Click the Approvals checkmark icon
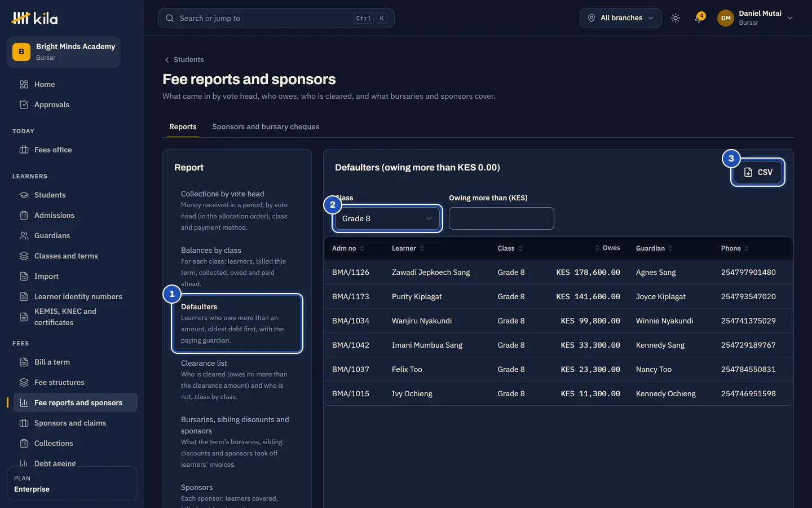 point(24,104)
